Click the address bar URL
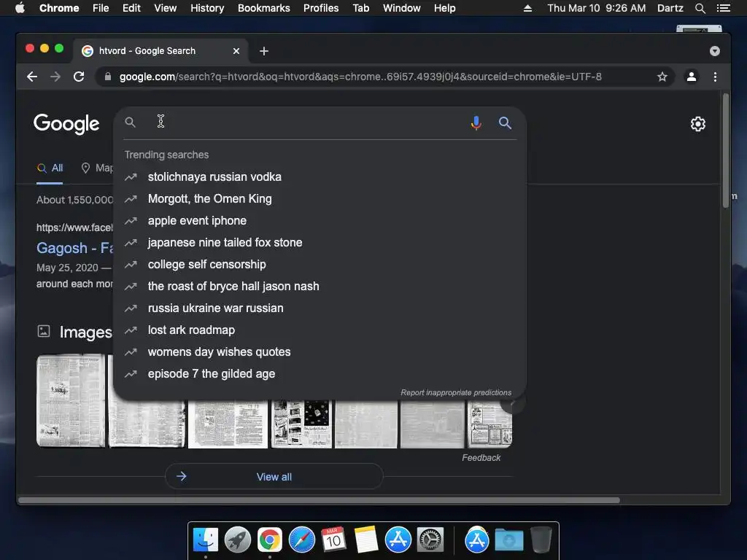 [x=360, y=77]
